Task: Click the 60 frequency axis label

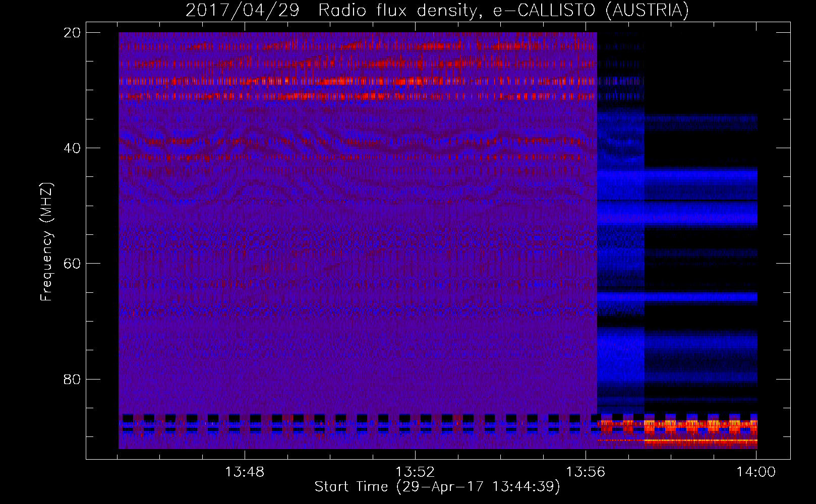Action: click(72, 264)
